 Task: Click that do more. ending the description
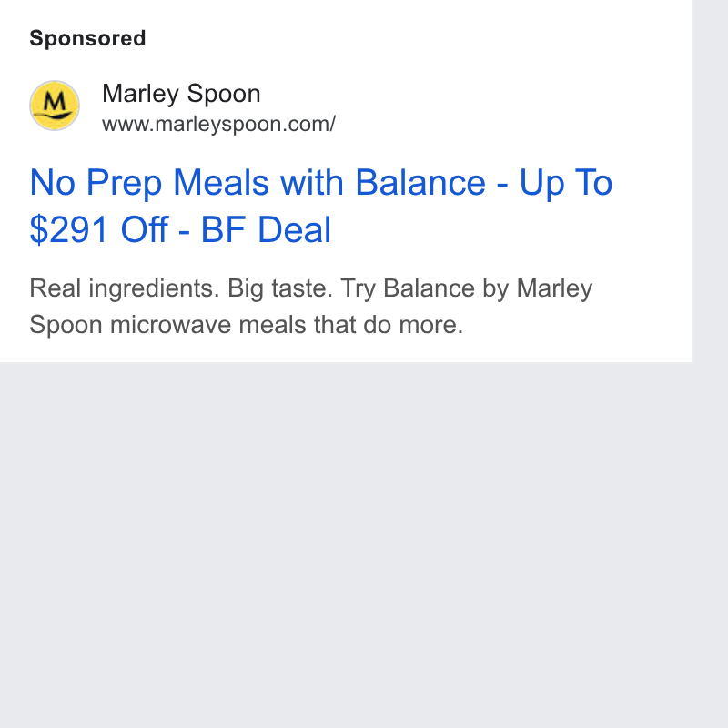389,325
